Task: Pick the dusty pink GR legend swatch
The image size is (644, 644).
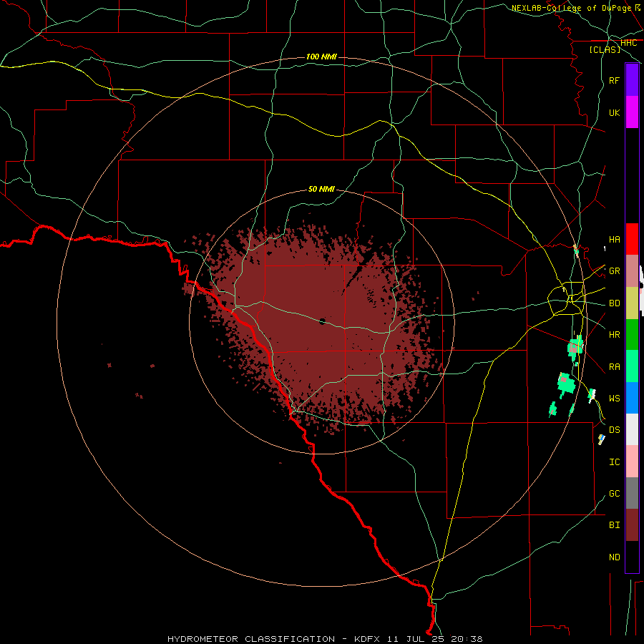Action: pyautogui.click(x=632, y=271)
